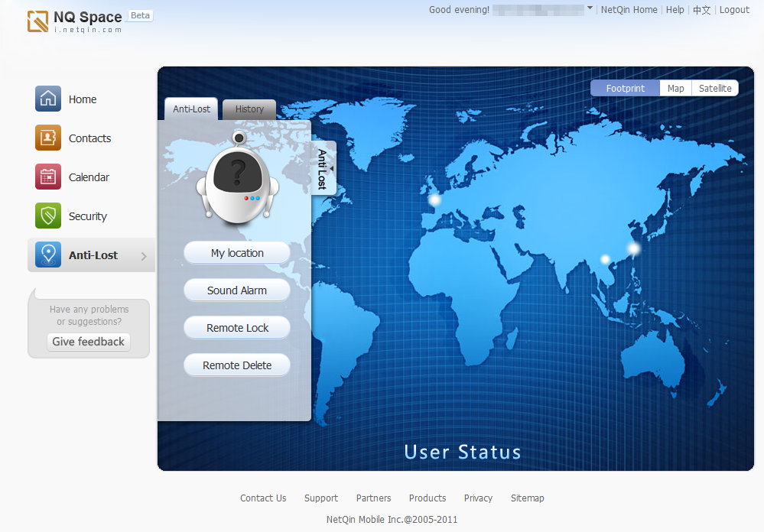Screen dimensions: 764x532
Task: Select the Contacts icon in the sidebar
Action: (47, 138)
